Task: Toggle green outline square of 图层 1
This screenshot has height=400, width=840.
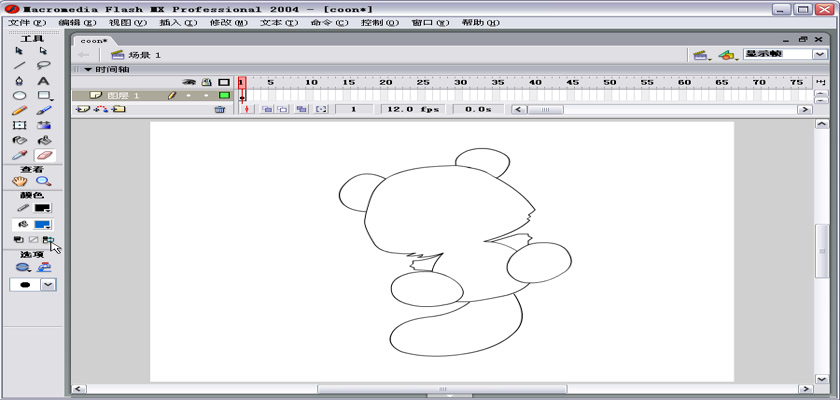Action: click(224, 96)
